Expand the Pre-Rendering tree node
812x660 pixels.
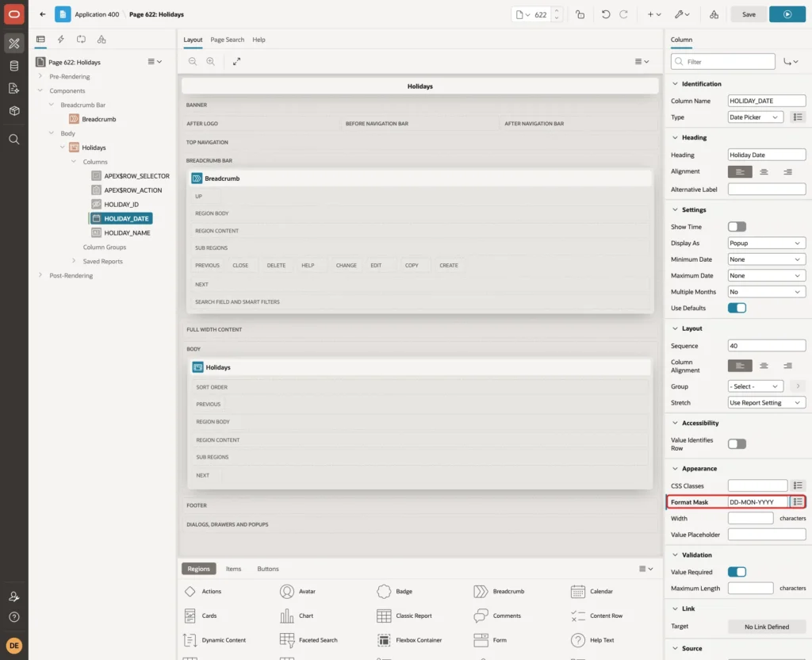(x=40, y=76)
